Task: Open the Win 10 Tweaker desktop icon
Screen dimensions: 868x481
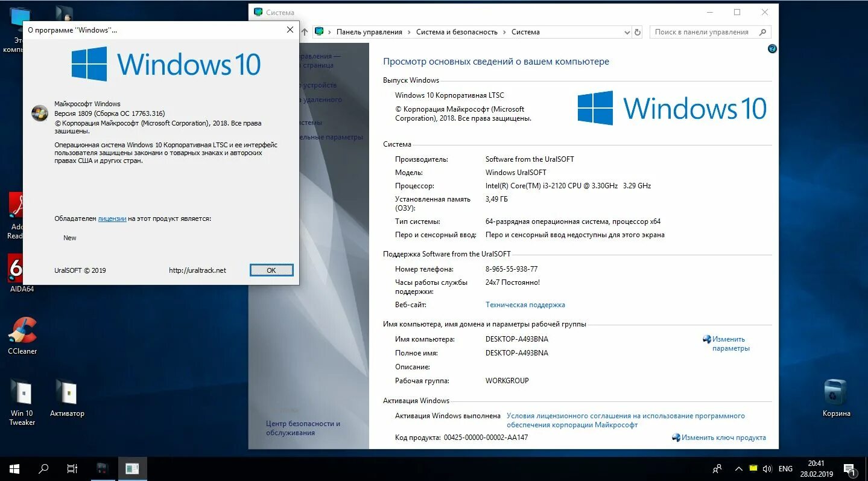Action: click(x=22, y=402)
